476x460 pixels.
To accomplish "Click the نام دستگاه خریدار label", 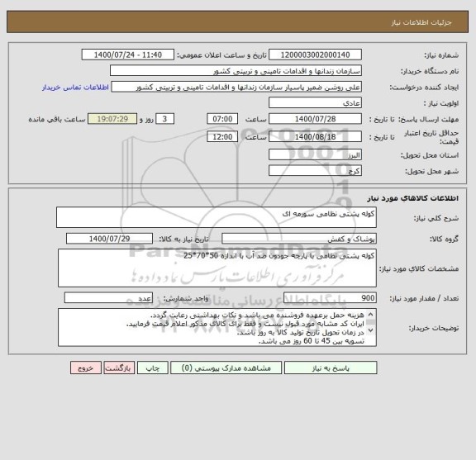I will tap(430, 71).
